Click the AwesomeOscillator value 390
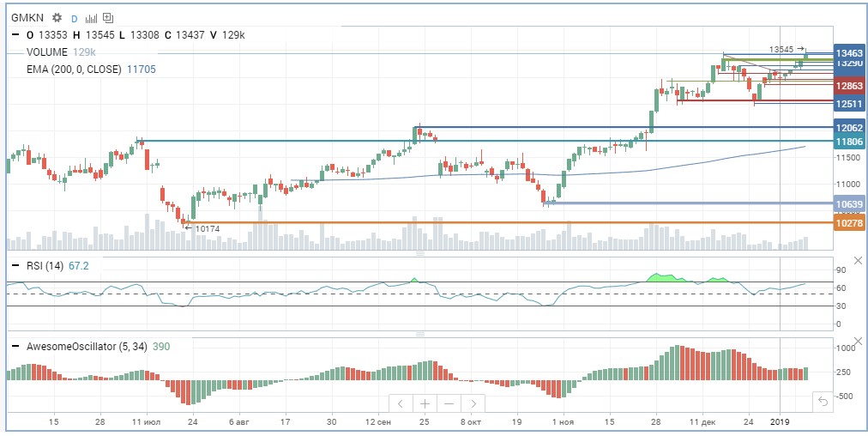The image size is (868, 436). point(160,347)
